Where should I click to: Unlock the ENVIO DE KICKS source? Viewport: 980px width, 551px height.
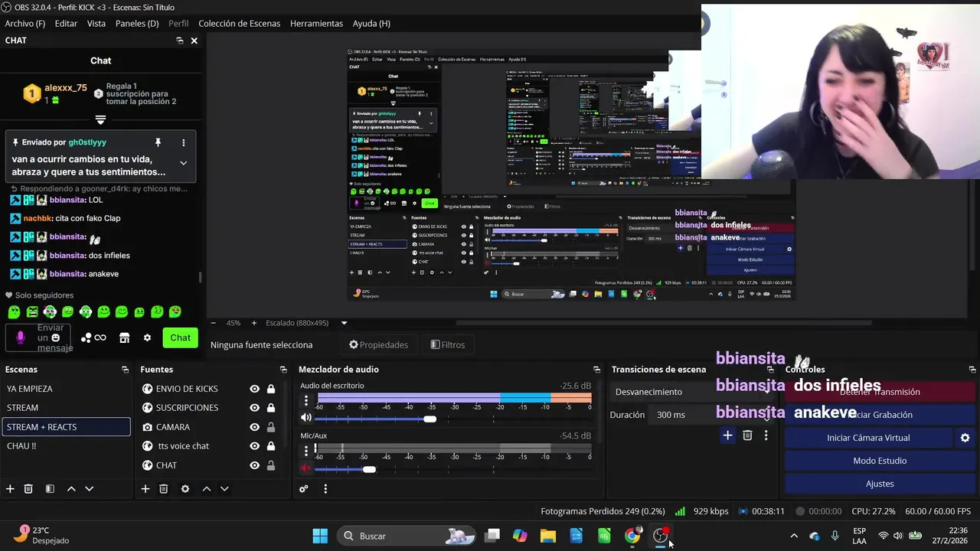tap(270, 389)
